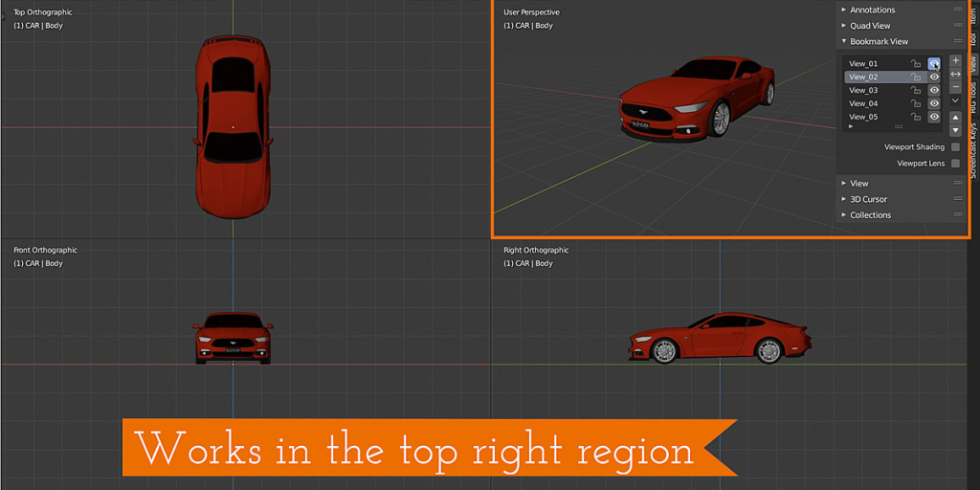This screenshot has height=490, width=980.
Task: Enable the Viewport Lens checkbox
Action: tap(955, 164)
